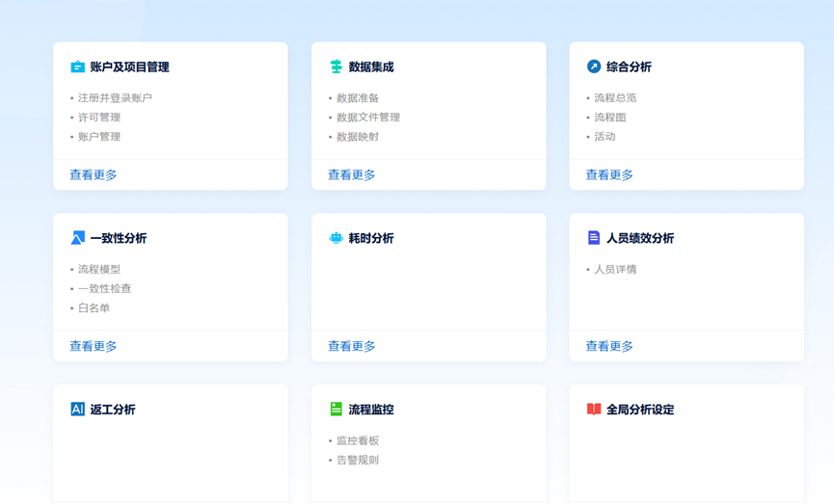Open 查看更多 in 人员绩效分析 card
Image resolution: width=834 pixels, height=504 pixels.
[x=609, y=346]
